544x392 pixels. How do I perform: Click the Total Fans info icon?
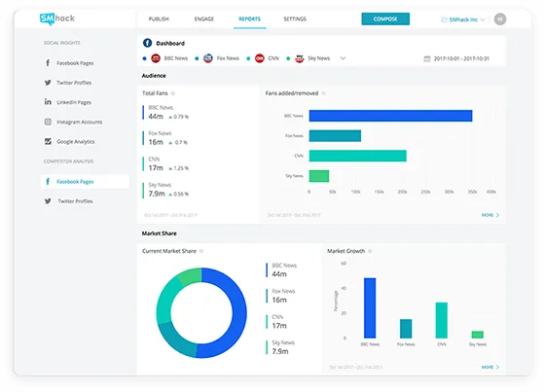pos(173,93)
